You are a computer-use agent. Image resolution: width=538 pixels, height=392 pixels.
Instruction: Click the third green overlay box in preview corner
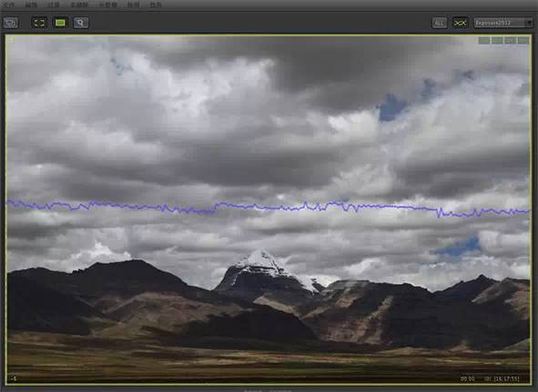point(510,40)
